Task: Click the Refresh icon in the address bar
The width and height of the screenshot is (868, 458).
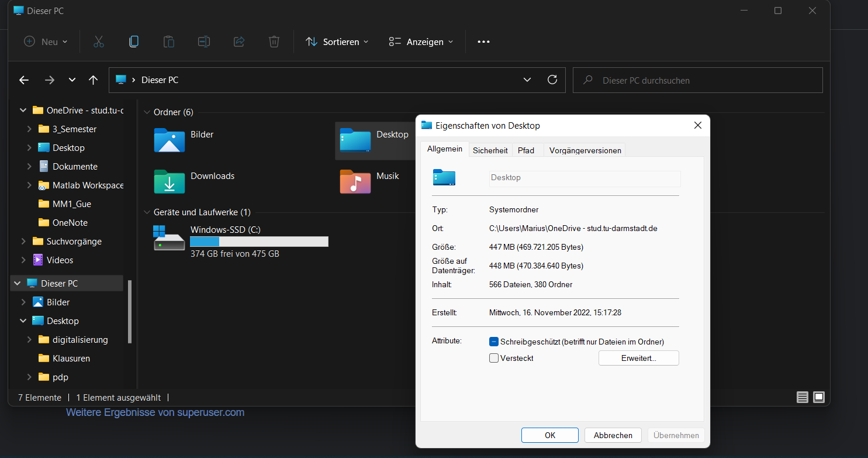Action: (x=552, y=80)
